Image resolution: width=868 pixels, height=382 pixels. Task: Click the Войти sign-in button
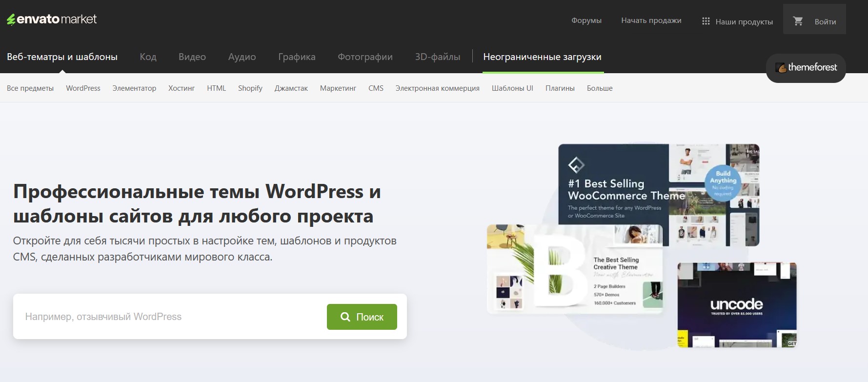[825, 21]
